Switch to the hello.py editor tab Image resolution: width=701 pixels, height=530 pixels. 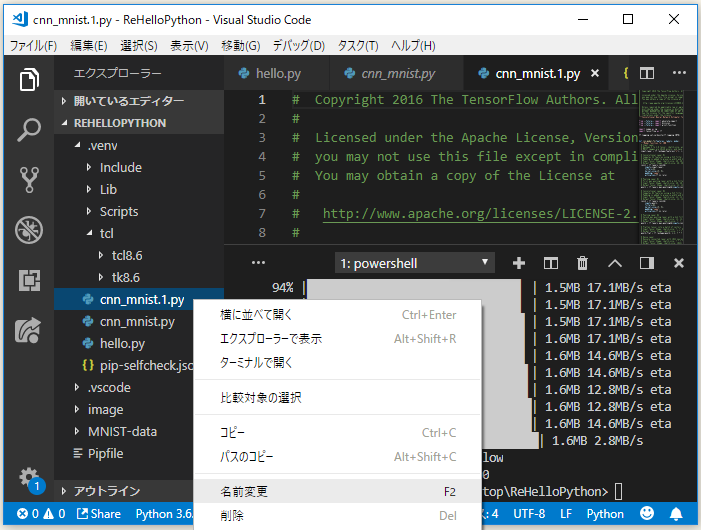[x=276, y=73]
